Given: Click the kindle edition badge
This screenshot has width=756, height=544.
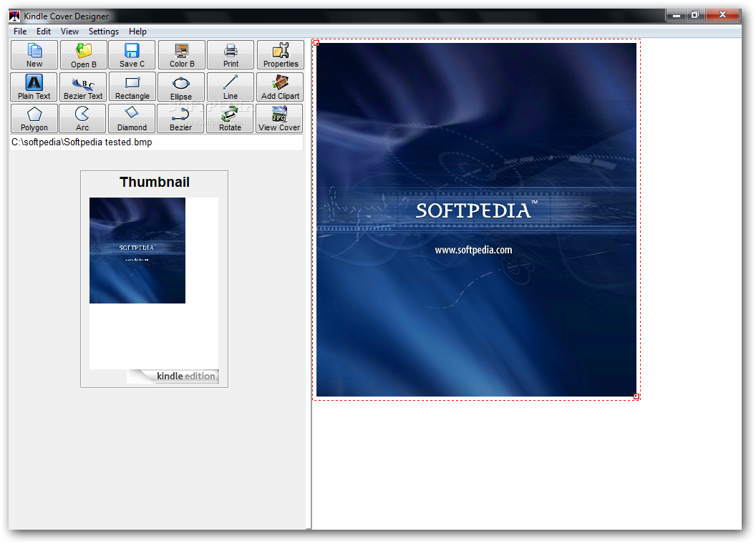Looking at the screenshot, I should pos(173,377).
